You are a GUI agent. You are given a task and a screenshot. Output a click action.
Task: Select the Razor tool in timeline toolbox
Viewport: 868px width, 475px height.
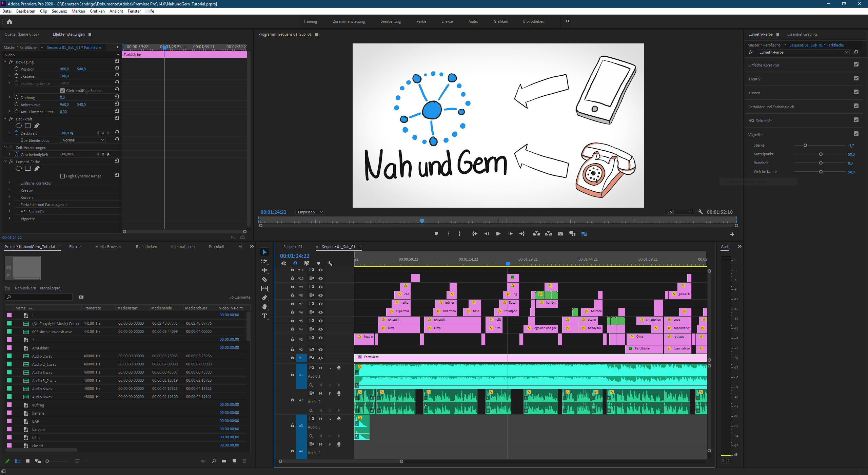click(x=264, y=279)
